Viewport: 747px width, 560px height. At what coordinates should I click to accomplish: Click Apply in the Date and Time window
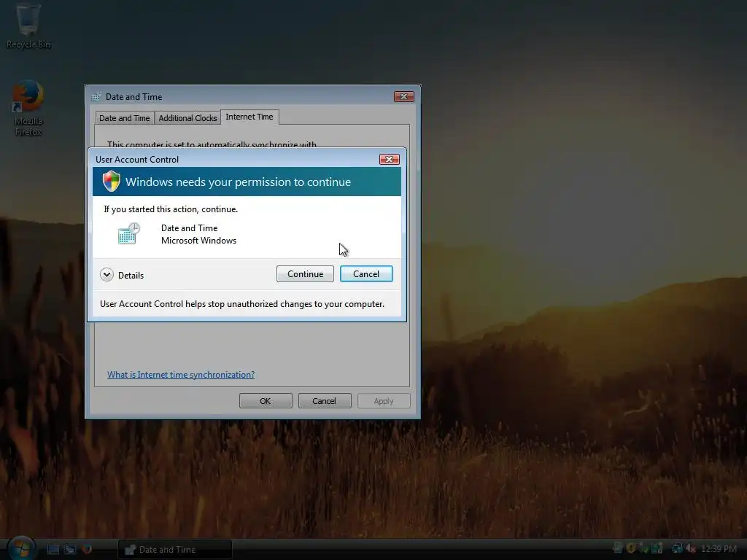click(x=384, y=401)
